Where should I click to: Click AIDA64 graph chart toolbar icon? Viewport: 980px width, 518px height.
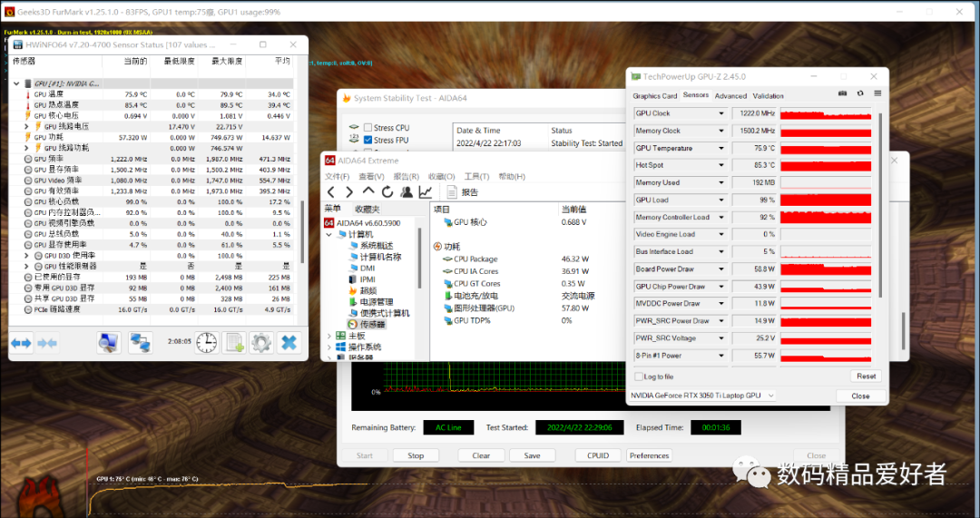(426, 191)
